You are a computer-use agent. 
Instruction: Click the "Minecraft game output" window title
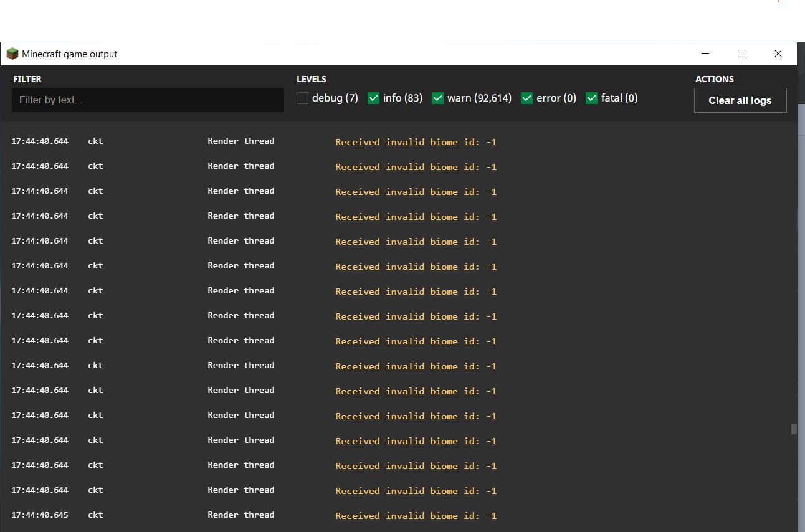click(x=70, y=54)
